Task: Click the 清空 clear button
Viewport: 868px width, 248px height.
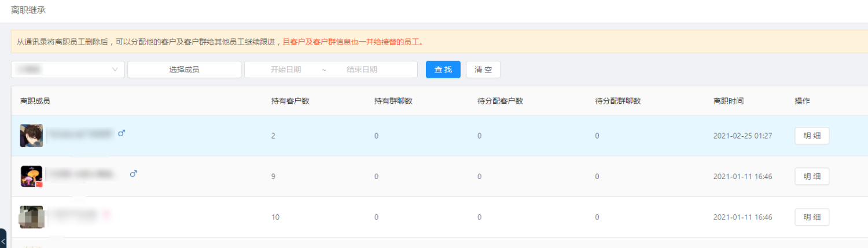Action: (x=483, y=70)
